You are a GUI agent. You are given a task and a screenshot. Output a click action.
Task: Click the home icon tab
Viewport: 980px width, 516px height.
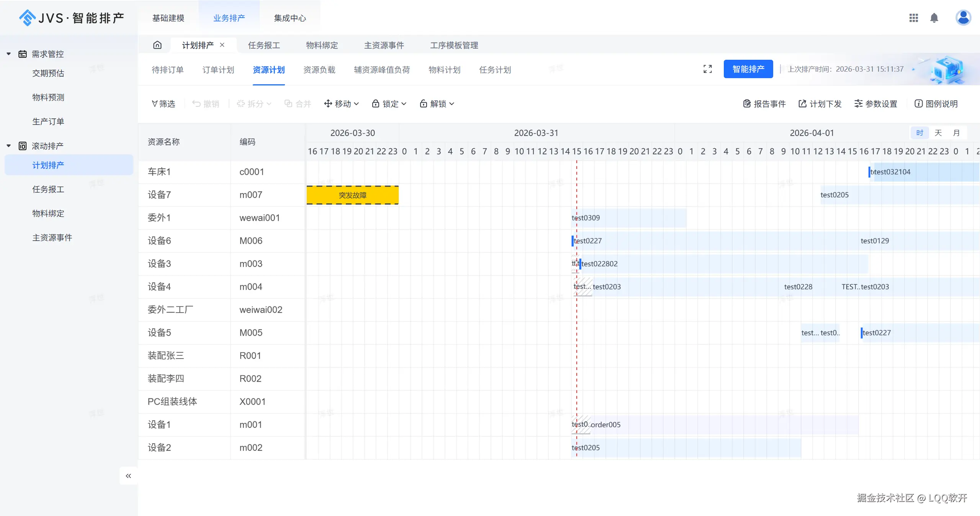point(157,45)
